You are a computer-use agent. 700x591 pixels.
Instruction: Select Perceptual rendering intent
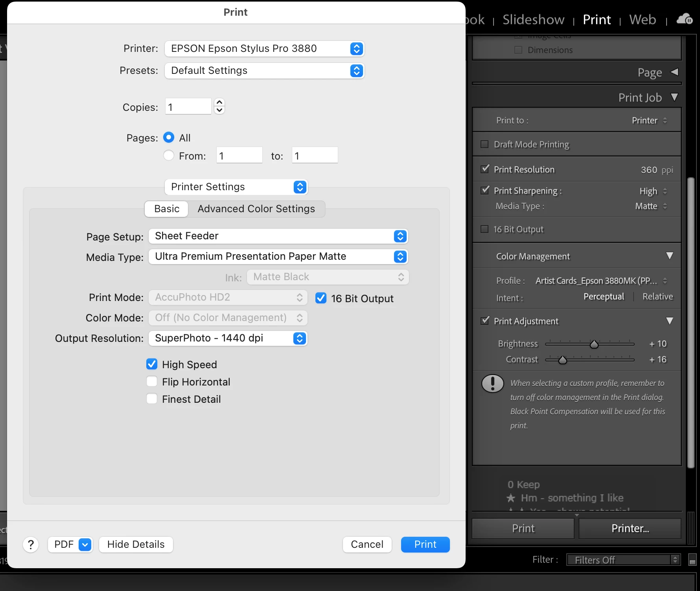[604, 297]
